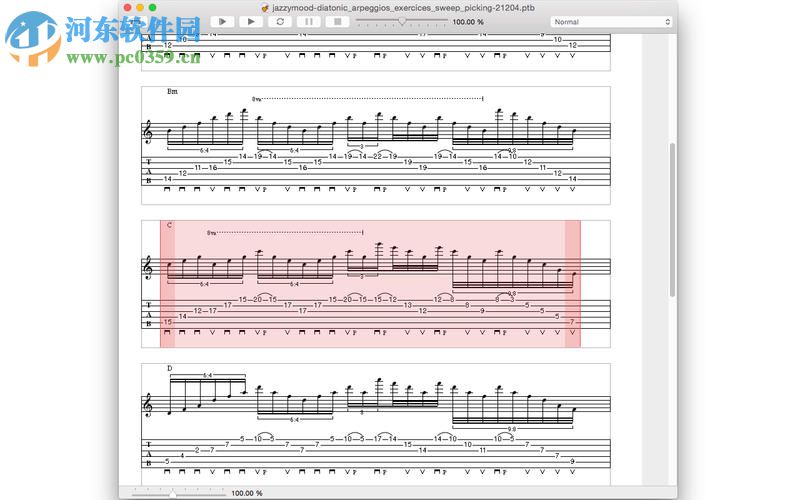
Task: Click the vertical scrollbar thumb
Action: tap(672, 220)
